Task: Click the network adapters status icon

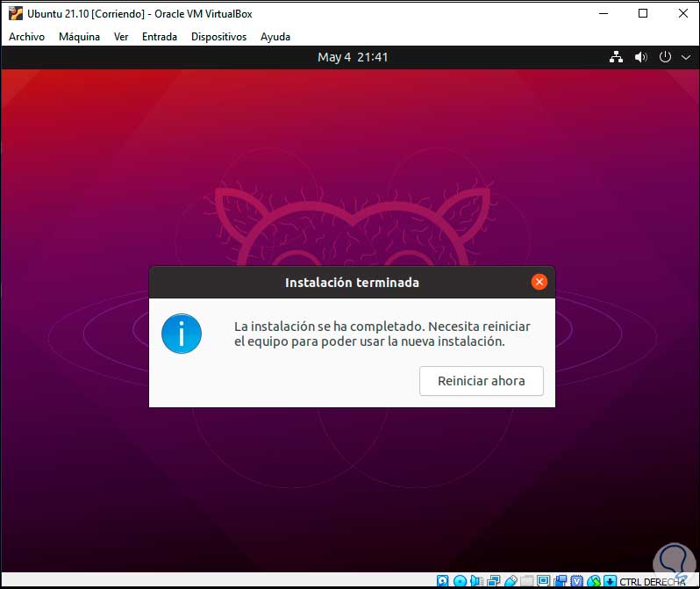Action: pyautogui.click(x=493, y=580)
